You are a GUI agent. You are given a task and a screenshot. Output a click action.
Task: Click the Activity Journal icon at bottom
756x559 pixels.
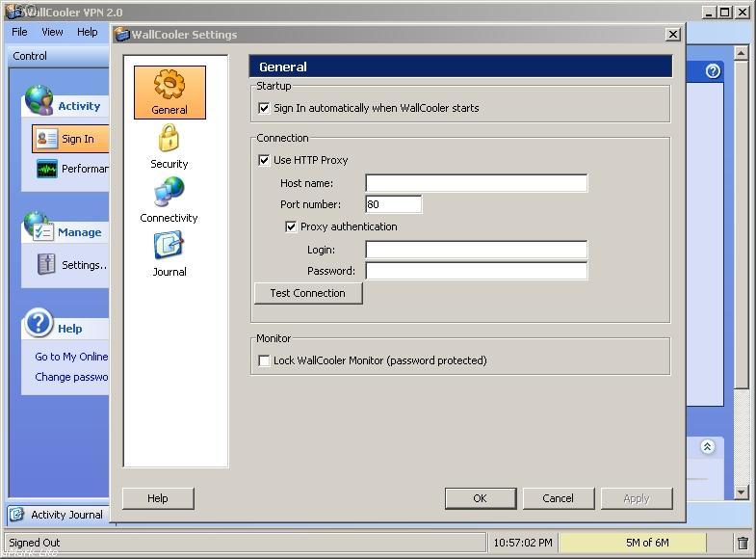pos(16,514)
